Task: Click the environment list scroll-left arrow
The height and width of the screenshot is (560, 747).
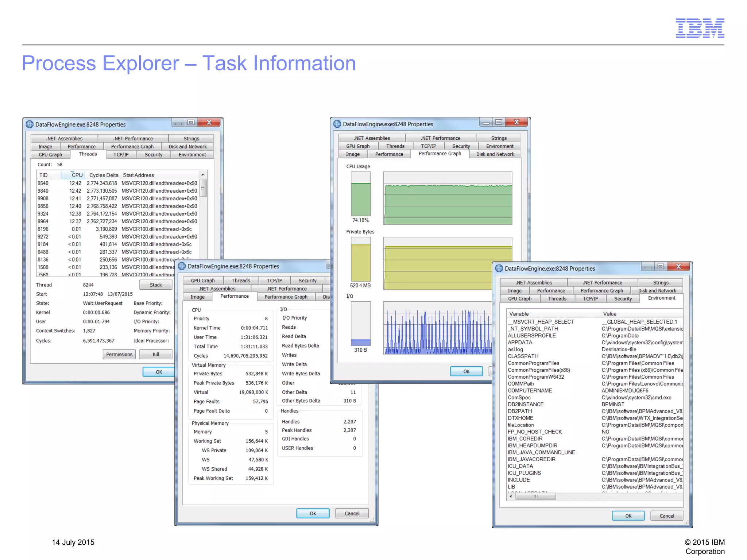Action: coord(511,496)
